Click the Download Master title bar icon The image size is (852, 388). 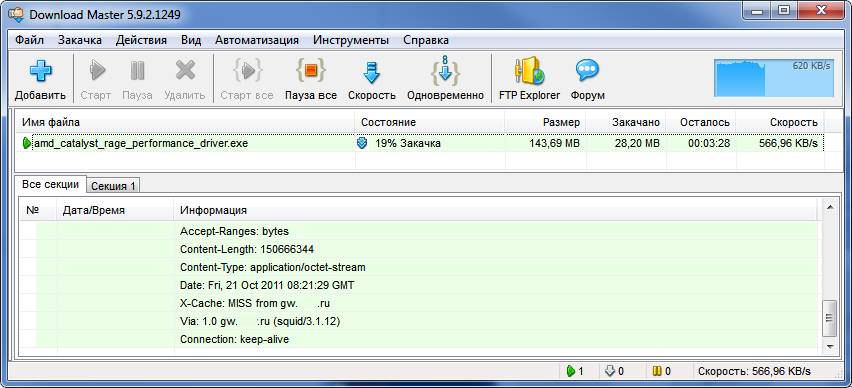(x=16, y=14)
